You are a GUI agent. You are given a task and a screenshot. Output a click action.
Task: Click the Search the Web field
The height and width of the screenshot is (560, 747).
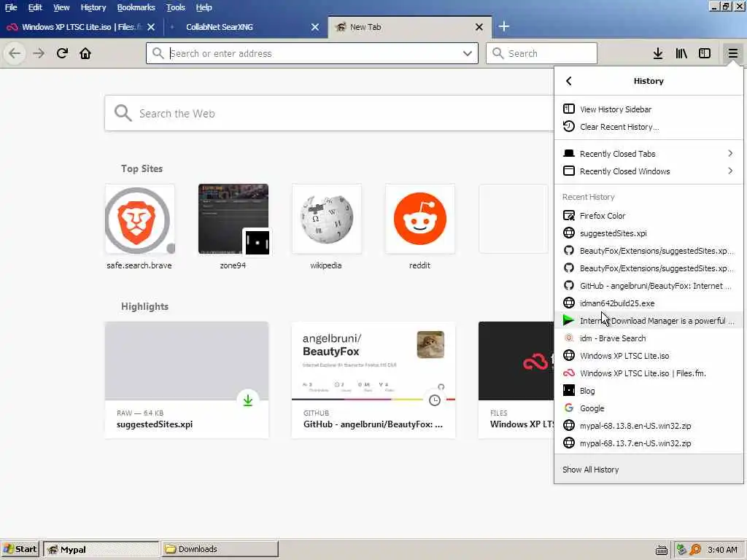click(x=329, y=113)
